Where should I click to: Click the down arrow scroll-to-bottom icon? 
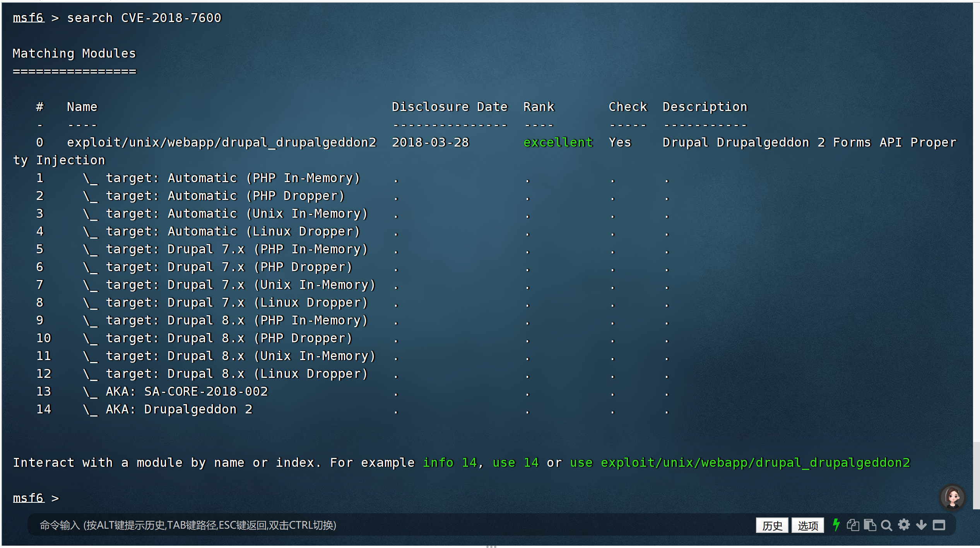[921, 525]
